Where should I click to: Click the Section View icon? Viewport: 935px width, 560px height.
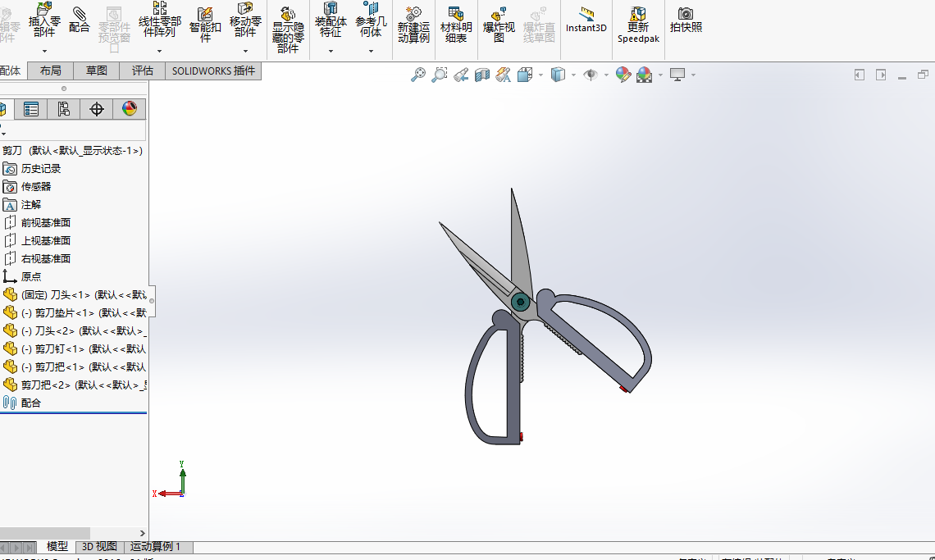[481, 75]
